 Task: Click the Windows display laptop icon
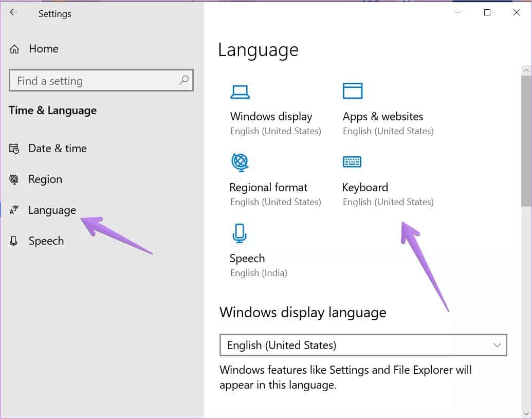tap(240, 92)
